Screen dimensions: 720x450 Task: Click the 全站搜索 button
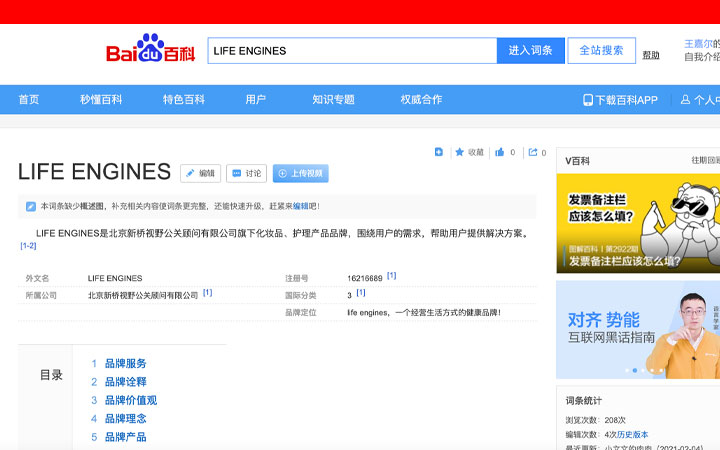602,51
